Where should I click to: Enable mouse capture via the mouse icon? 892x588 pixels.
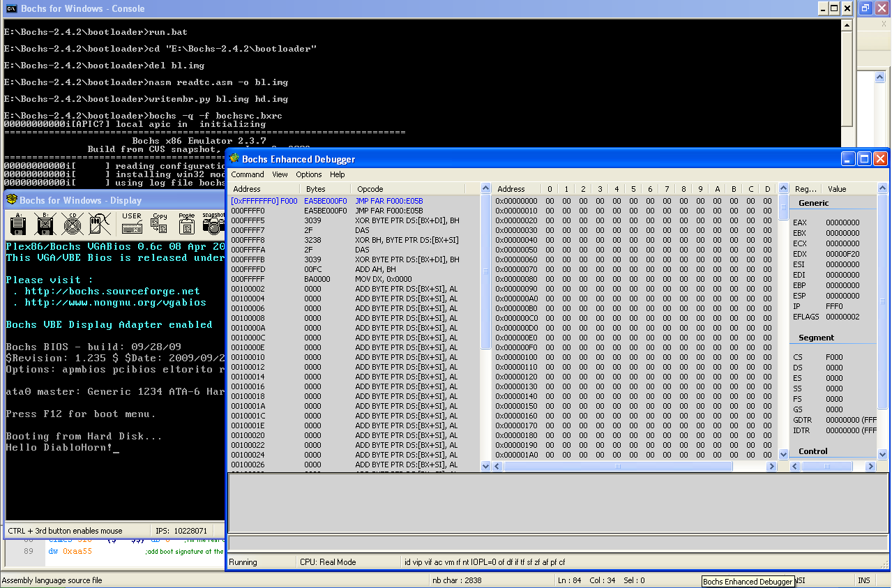click(x=100, y=224)
